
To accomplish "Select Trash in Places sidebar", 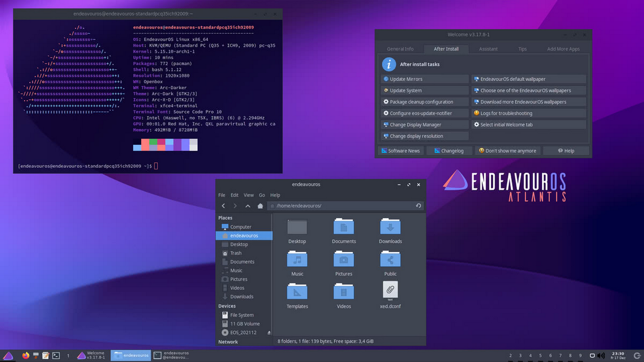I will coord(244,253).
